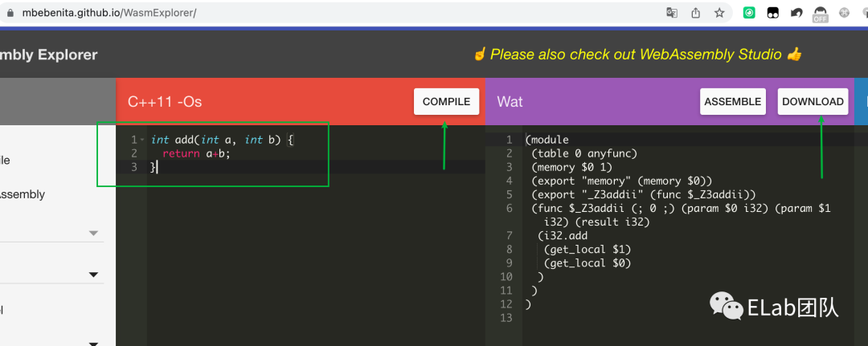Click the 'i32) (result i32)' wrapped line
868x346 pixels.
pos(596,222)
